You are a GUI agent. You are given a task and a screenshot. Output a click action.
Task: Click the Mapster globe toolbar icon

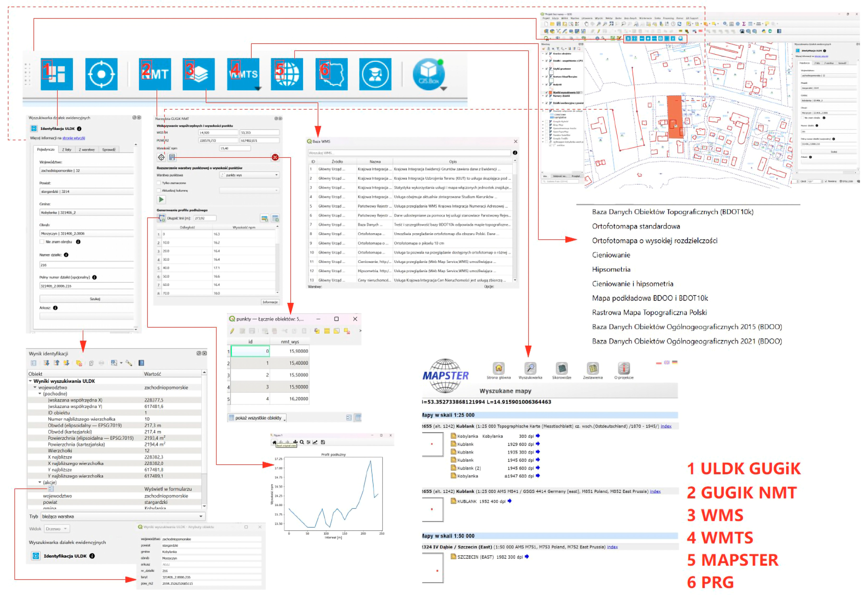tap(286, 74)
